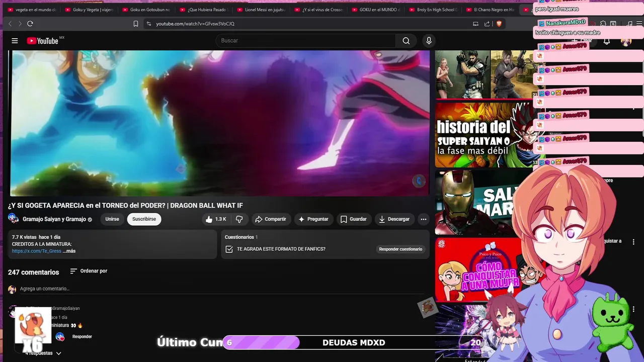Click the video player area
The height and width of the screenshot is (362, 644).
[220, 123]
